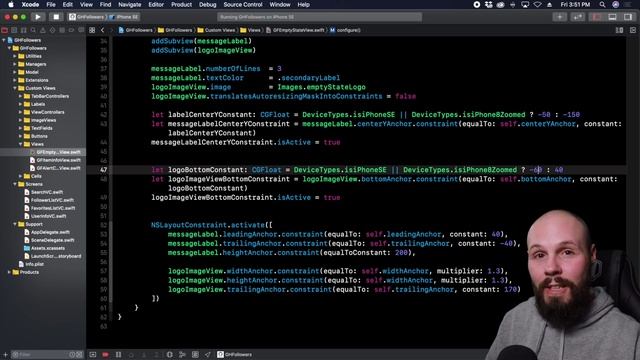Open the Siri icon in menu bar
This screenshot has width=640, height=360.
pos(616,4)
